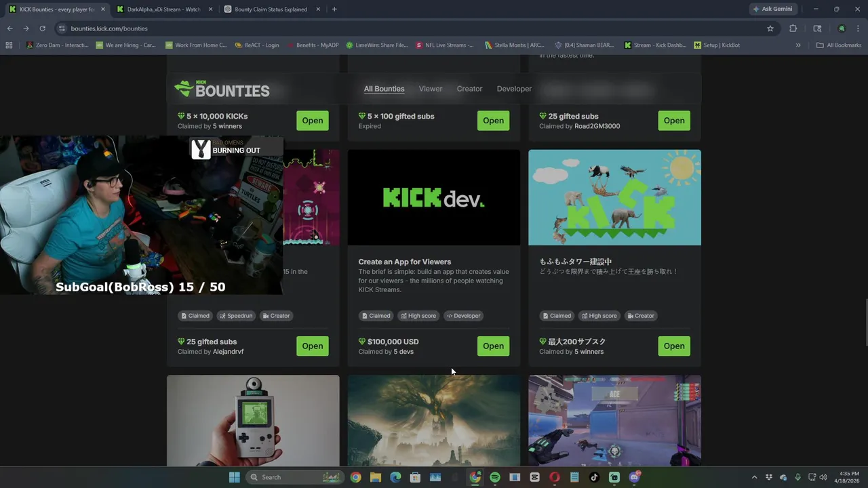
Task: Open the NFL Live Streams bookmark
Action: [x=445, y=45]
